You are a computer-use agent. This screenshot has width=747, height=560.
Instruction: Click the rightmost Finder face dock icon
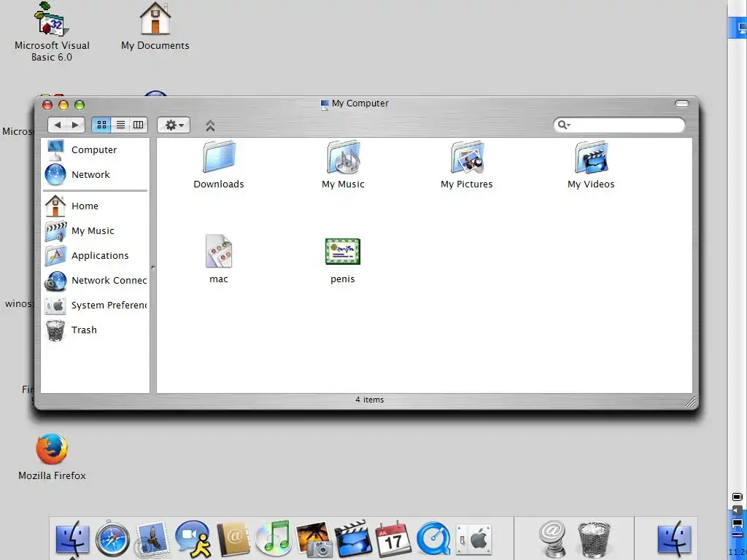tap(674, 540)
